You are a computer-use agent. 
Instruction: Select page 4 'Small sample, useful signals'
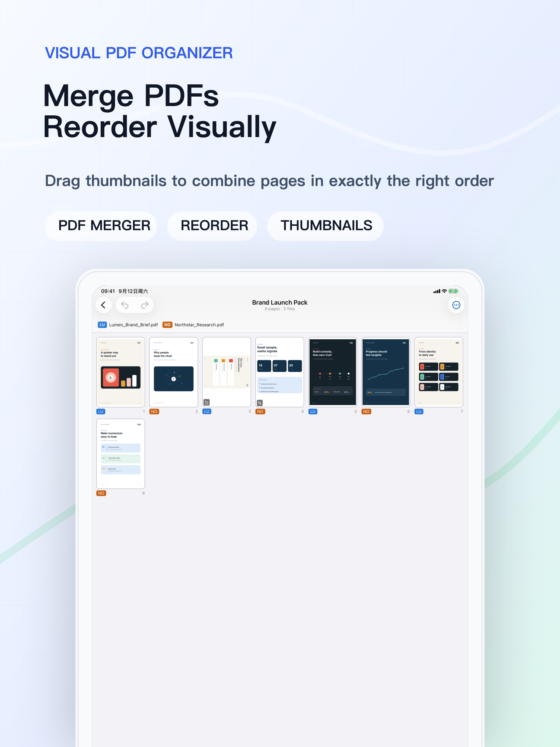[x=279, y=372]
